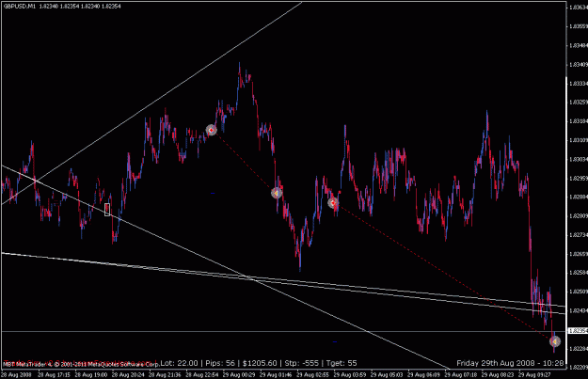Click the first red-diamond trade entry marker
This screenshot has height=379, width=588.
211,130
